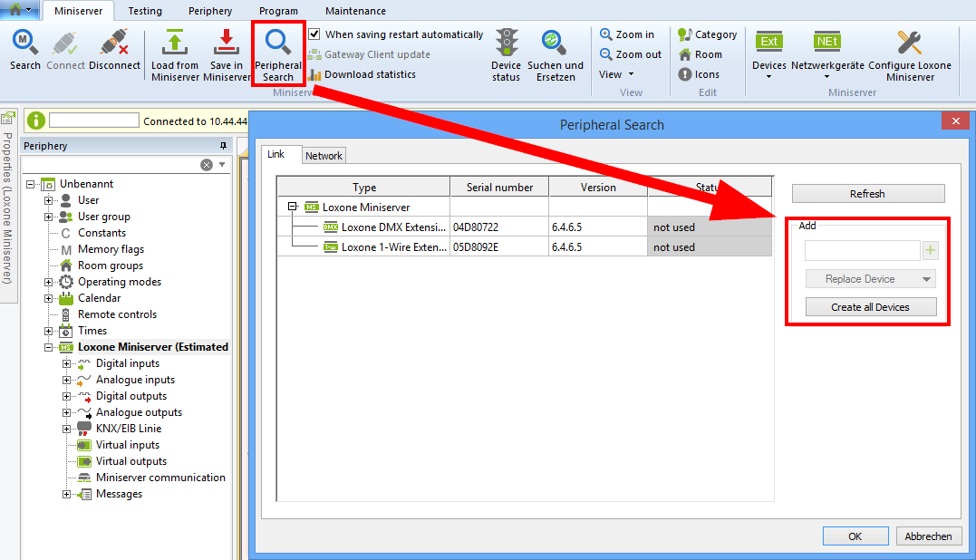Click the Refresh button
The height and width of the screenshot is (560, 976).
click(867, 194)
